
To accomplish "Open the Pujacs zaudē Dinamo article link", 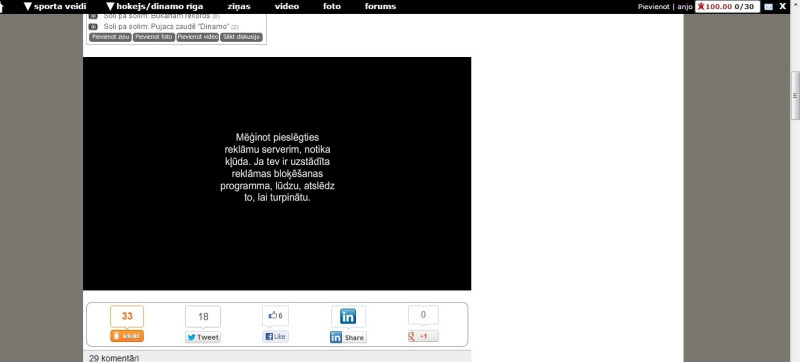I will 166,27.
